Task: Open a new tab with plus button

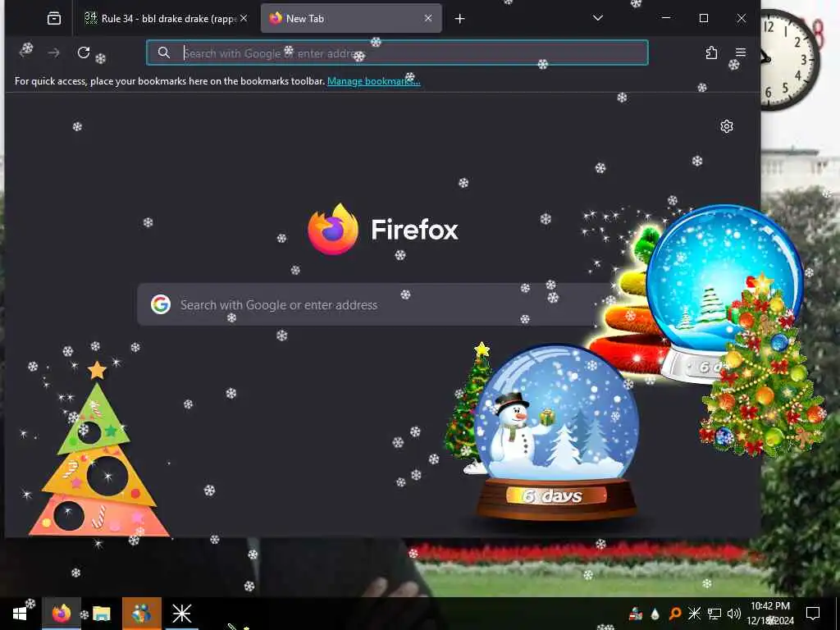Action: tap(459, 19)
